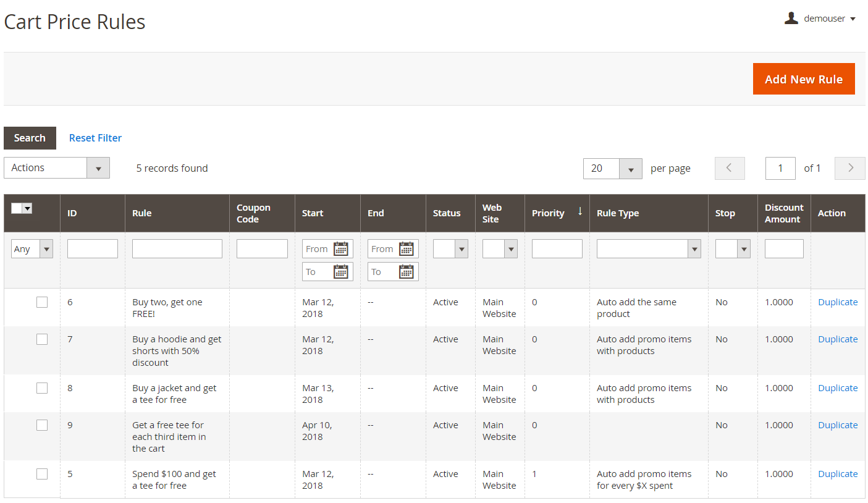
Task: Open the Rule Type filter dropdown
Action: (x=649, y=249)
